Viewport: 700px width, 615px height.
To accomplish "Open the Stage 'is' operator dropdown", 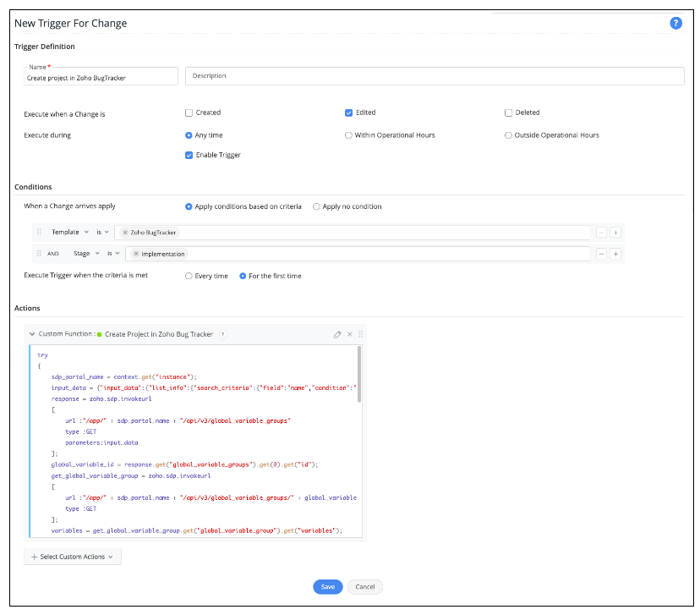I will pos(113,253).
